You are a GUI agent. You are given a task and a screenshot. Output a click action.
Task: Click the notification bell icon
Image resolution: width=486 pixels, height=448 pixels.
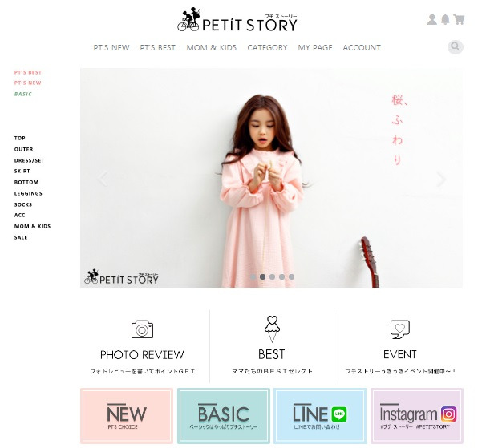tap(445, 19)
